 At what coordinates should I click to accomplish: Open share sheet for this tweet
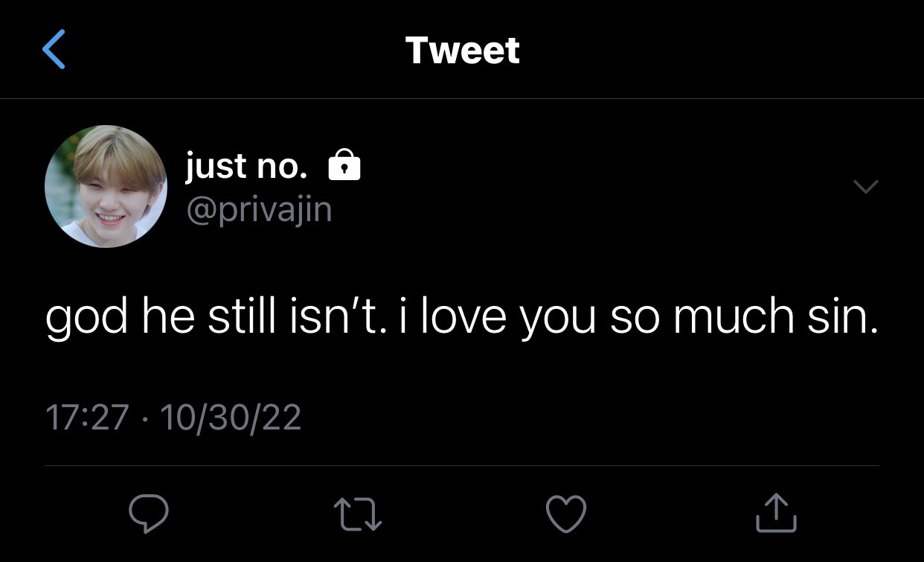777,513
